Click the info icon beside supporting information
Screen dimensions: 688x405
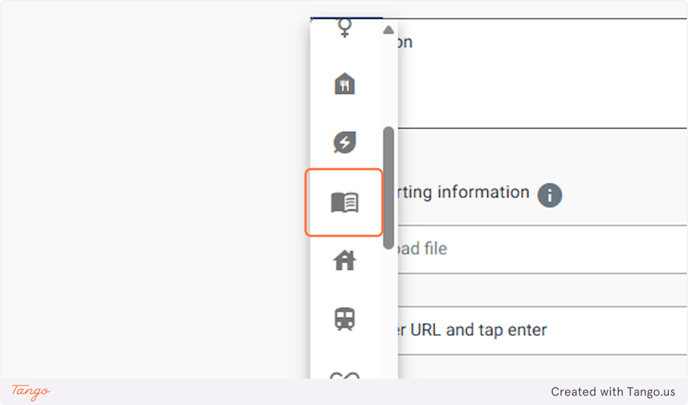click(x=549, y=195)
